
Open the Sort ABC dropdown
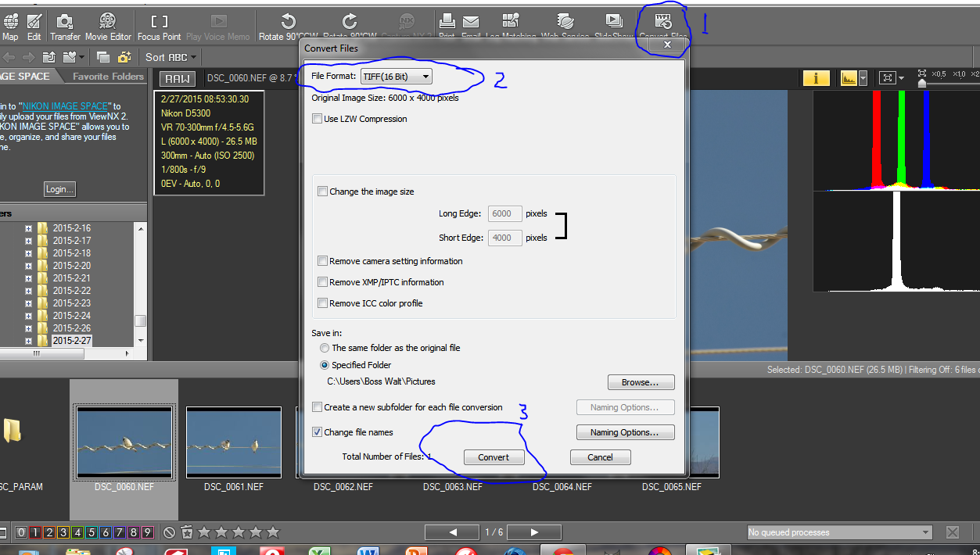pos(171,57)
